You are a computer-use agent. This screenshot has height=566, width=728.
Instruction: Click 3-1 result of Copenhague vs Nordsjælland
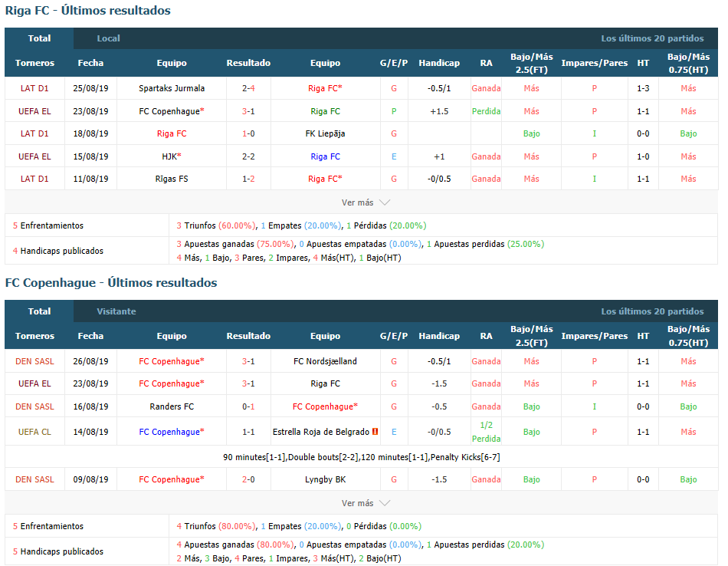click(248, 361)
